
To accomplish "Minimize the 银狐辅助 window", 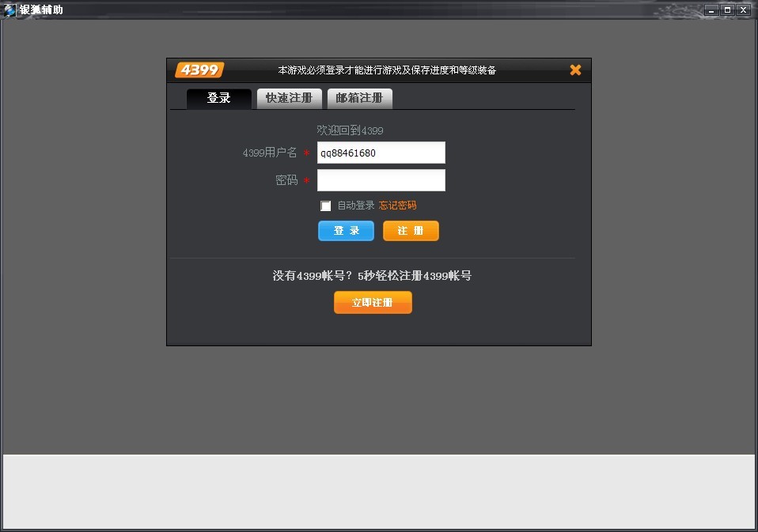I will [711, 9].
